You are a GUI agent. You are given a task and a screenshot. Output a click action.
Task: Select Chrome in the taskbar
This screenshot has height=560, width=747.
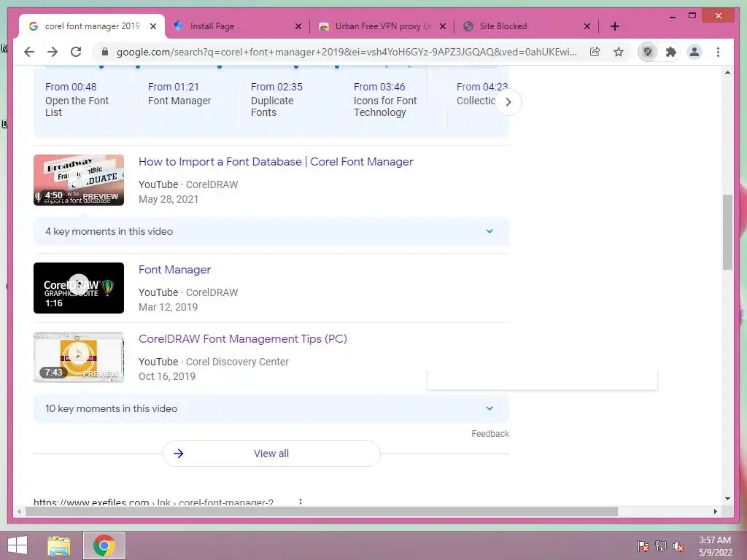point(104,545)
